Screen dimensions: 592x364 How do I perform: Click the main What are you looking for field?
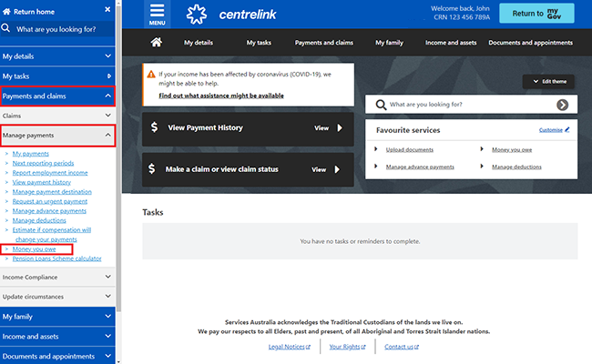tap(471, 105)
